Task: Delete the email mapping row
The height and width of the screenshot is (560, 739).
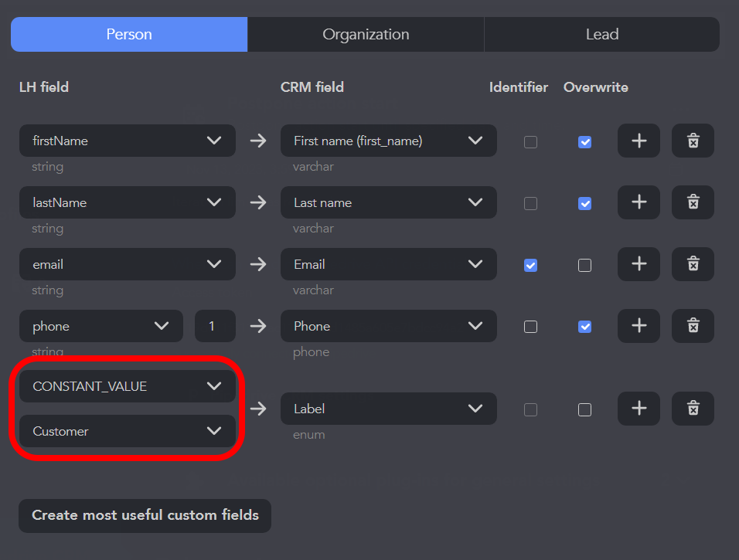Action: click(x=693, y=264)
